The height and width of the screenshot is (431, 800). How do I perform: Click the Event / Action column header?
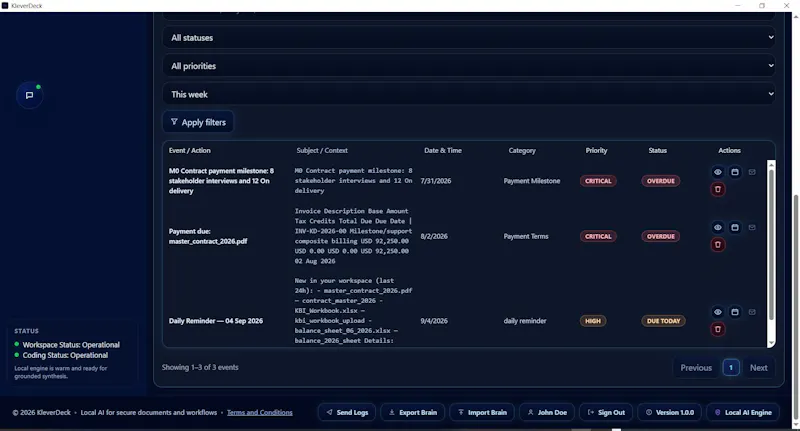tap(189, 150)
